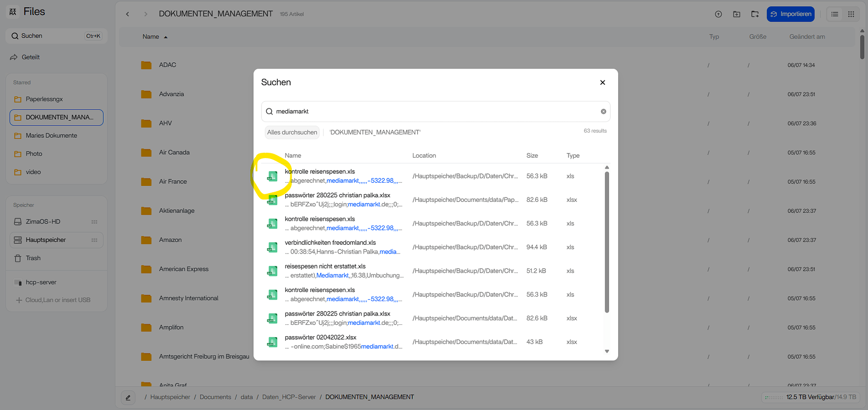Open the Amnesty International folder

pos(189,299)
